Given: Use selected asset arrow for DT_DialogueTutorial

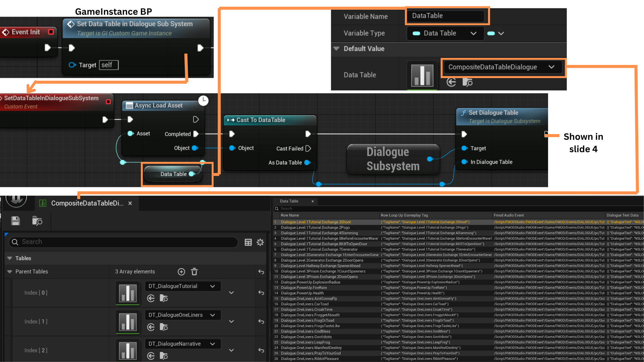Looking at the screenshot, I should point(151,298).
